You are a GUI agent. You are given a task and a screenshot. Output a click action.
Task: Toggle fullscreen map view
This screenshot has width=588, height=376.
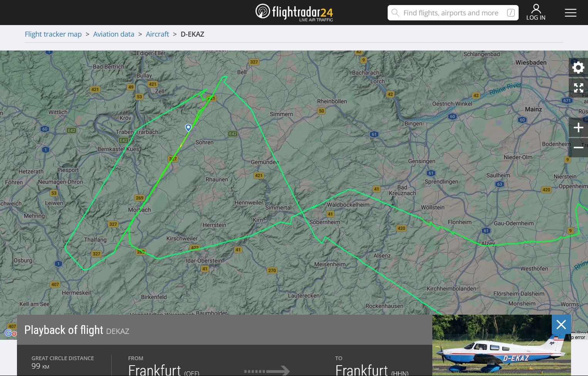(x=578, y=88)
